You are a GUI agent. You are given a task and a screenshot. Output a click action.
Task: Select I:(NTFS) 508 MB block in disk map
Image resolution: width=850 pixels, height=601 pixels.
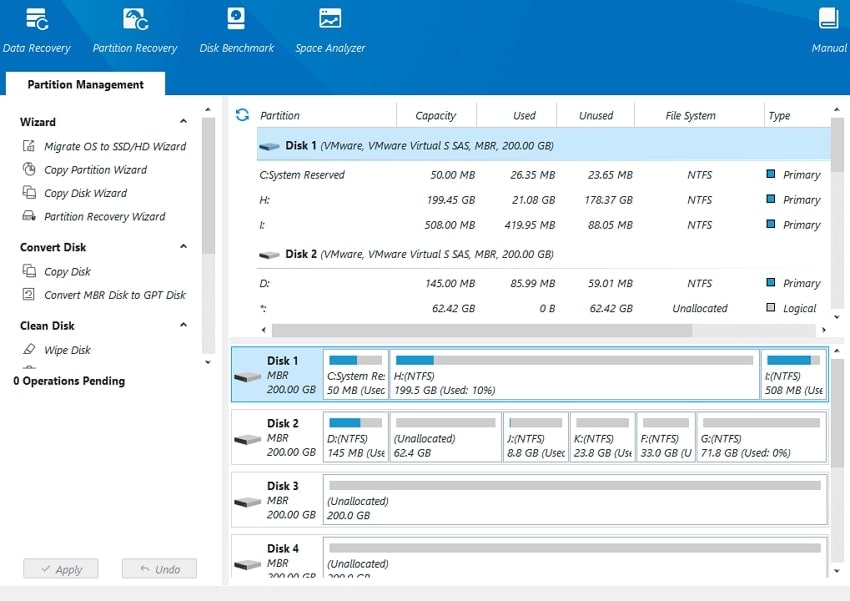pyautogui.click(x=794, y=374)
